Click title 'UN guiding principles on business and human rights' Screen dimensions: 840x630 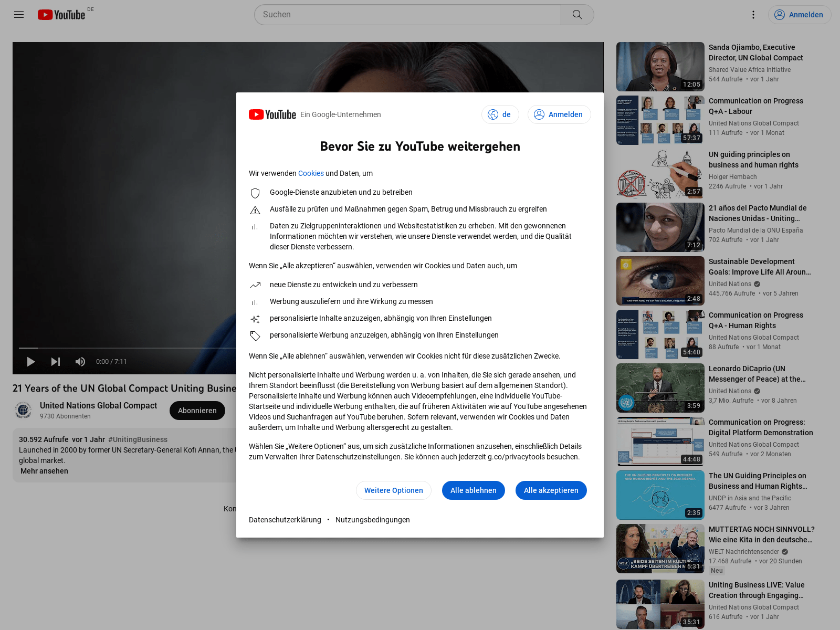753,160
